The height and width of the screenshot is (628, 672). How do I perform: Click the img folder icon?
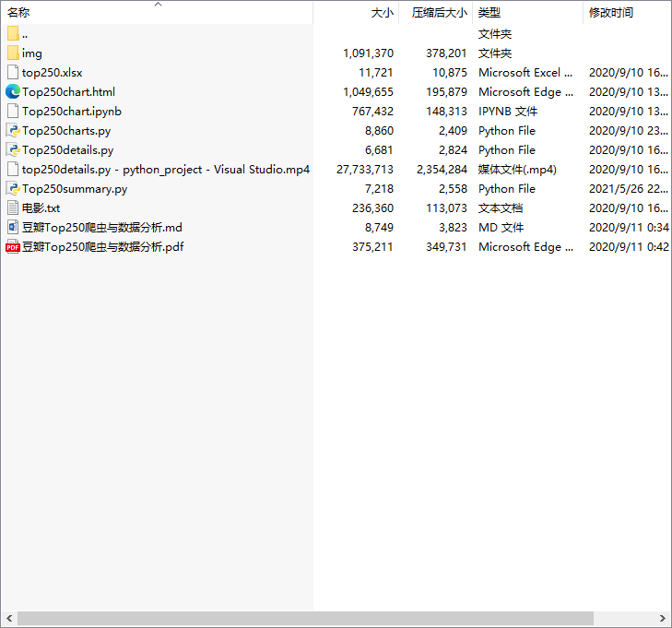13,53
